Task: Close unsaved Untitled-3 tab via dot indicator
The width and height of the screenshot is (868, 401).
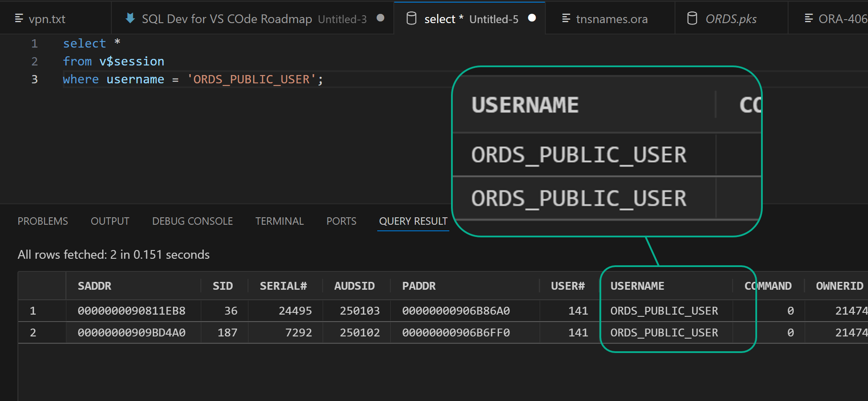Action: 380,18
